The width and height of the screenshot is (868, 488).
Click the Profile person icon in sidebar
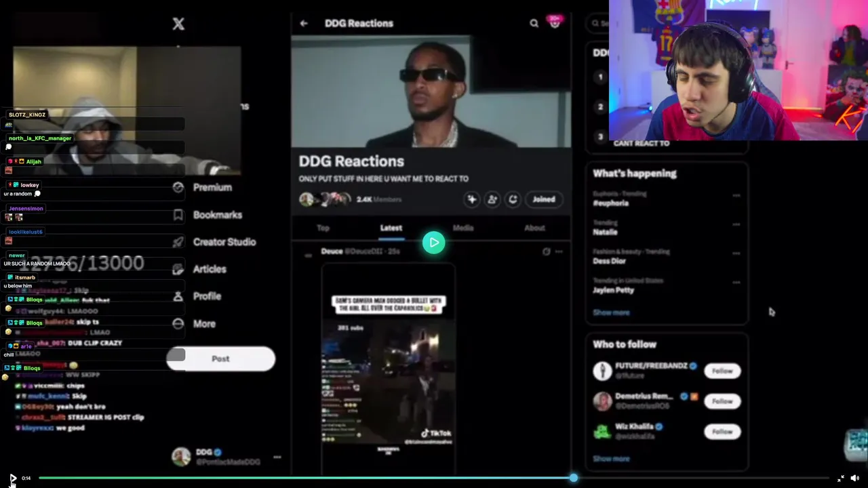pyautogui.click(x=178, y=296)
